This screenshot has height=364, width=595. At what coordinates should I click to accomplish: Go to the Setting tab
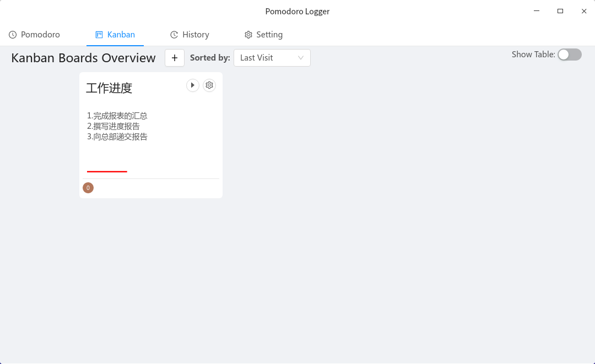269,35
